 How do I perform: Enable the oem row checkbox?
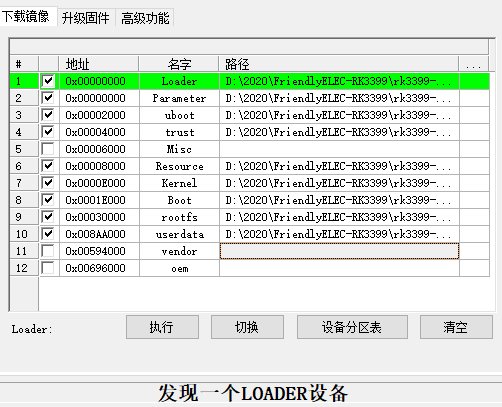click(48, 268)
